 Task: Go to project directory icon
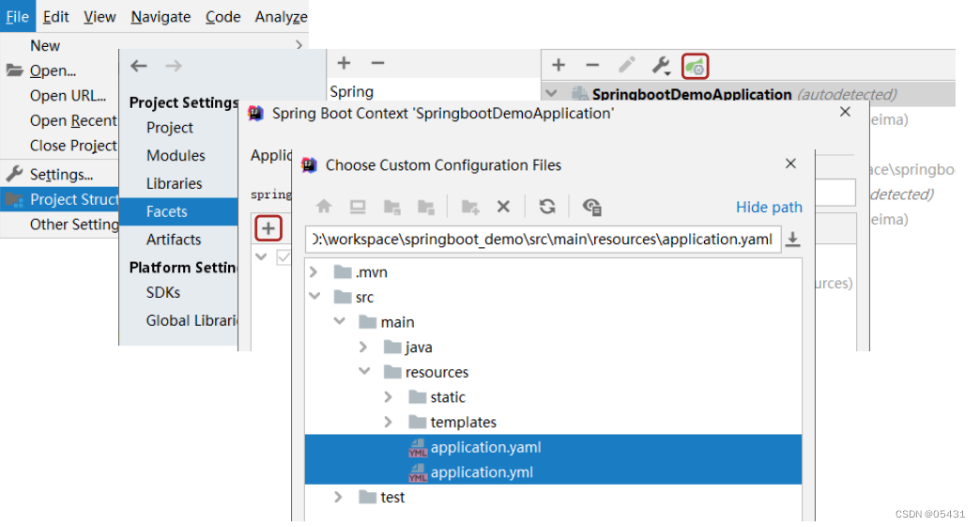click(x=391, y=207)
